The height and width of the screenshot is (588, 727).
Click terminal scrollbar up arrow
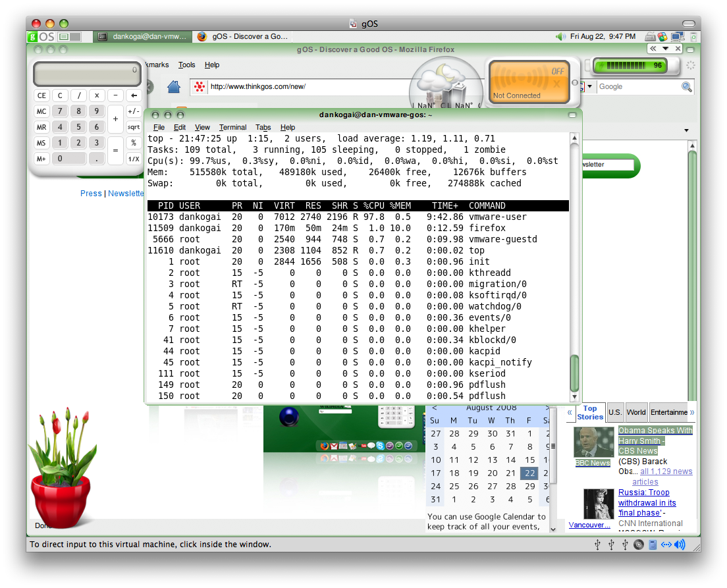[574, 138]
